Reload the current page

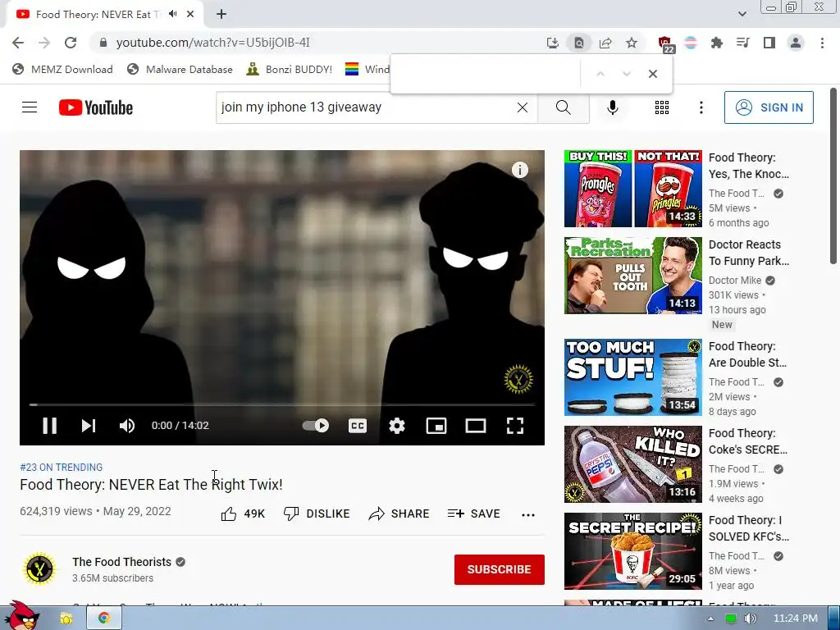pyautogui.click(x=71, y=43)
